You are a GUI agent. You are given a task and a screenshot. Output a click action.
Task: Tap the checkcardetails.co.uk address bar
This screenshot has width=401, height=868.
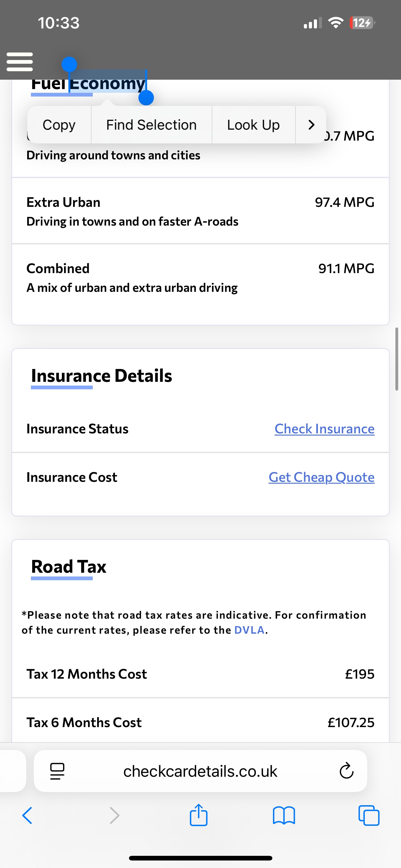200,771
